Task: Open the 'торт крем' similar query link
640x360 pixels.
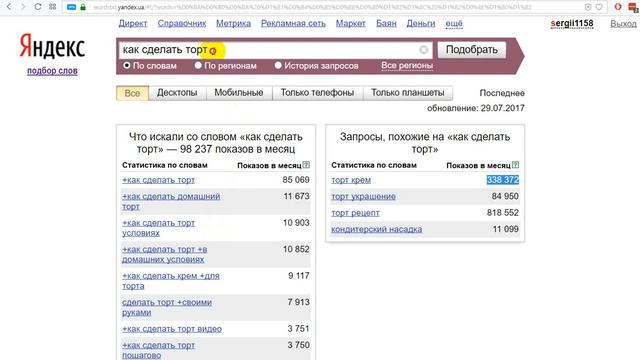Action: (351, 180)
